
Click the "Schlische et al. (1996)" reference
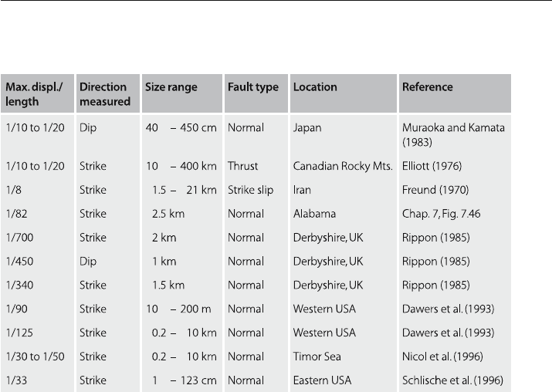(452, 380)
